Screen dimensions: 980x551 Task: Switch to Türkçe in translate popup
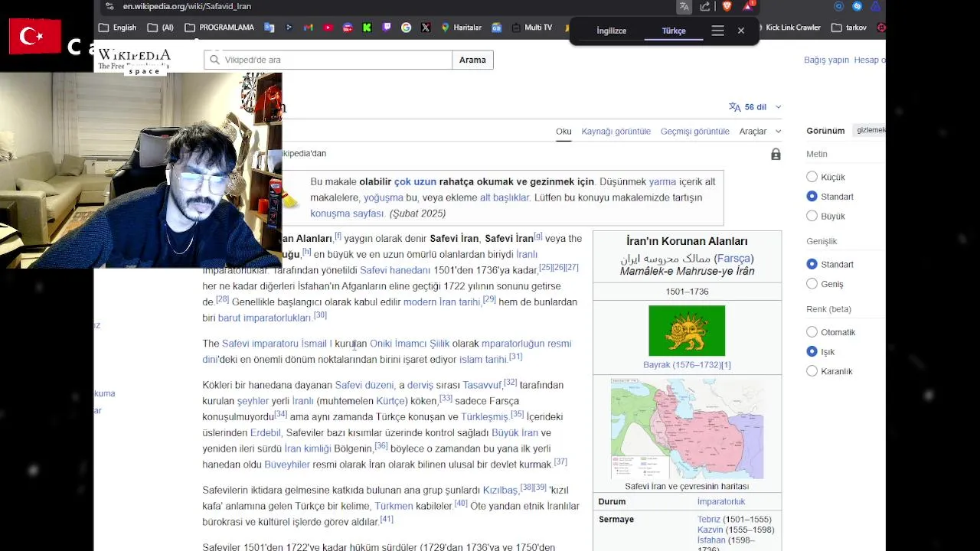click(x=674, y=31)
